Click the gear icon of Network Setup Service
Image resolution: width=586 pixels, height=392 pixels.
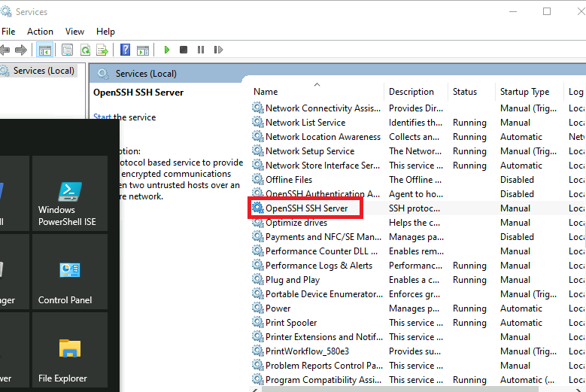257,150
